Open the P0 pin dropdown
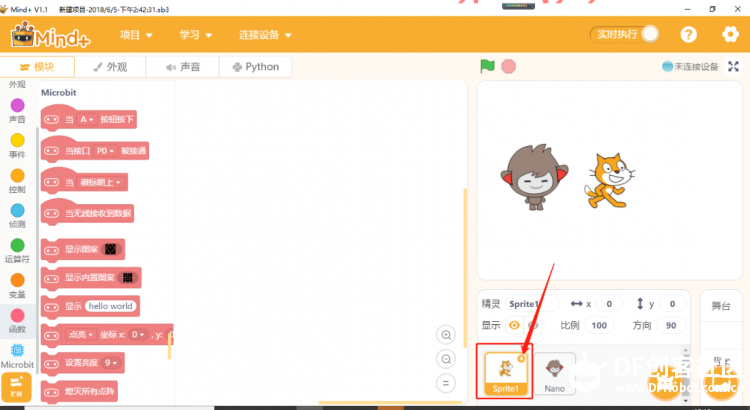The width and height of the screenshot is (750, 410). pos(105,151)
